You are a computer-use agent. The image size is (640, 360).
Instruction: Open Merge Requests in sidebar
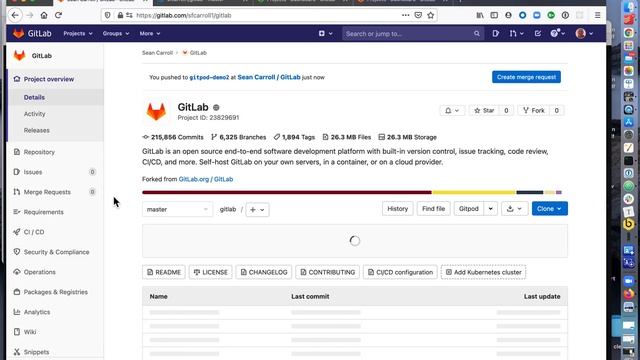47,192
